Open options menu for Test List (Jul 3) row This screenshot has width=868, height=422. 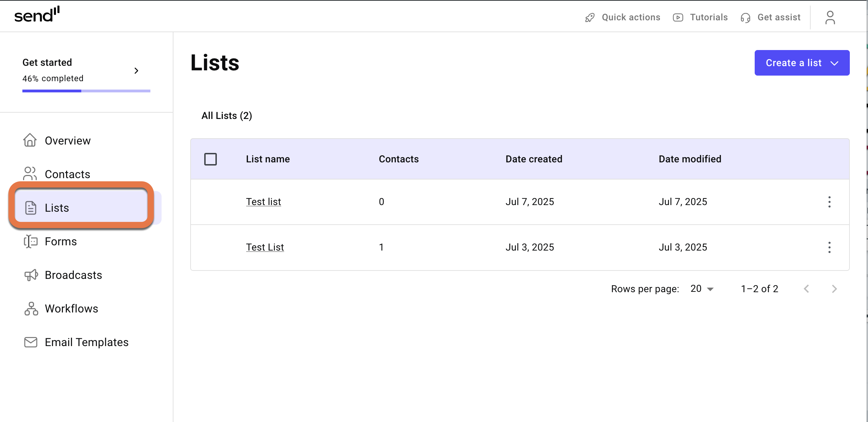[x=830, y=247]
